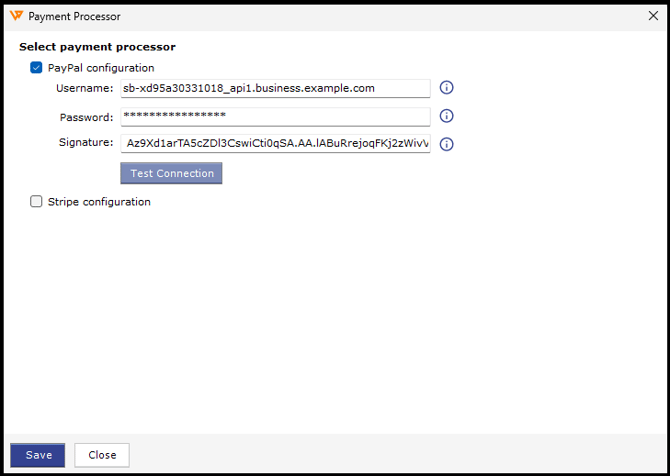Click the PayPal configuration label text

pyautogui.click(x=101, y=68)
